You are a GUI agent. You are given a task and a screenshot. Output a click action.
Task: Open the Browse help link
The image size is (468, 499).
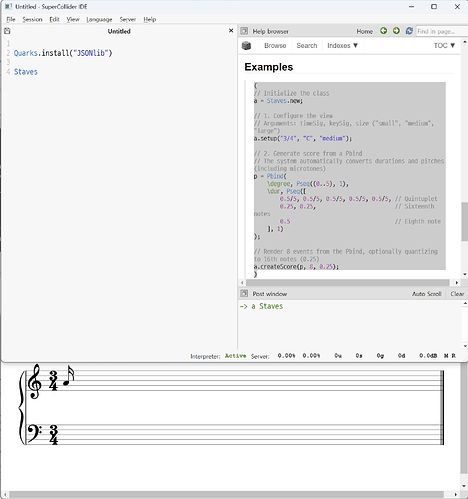(x=275, y=45)
